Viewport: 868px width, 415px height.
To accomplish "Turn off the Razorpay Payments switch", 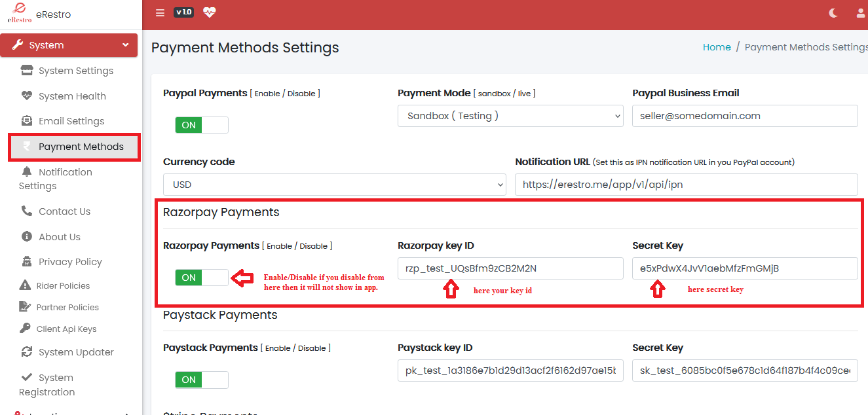I will point(202,278).
